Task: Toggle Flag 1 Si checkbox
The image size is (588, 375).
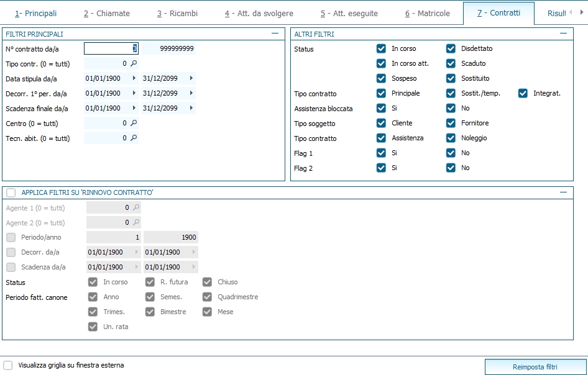Action: tap(381, 153)
